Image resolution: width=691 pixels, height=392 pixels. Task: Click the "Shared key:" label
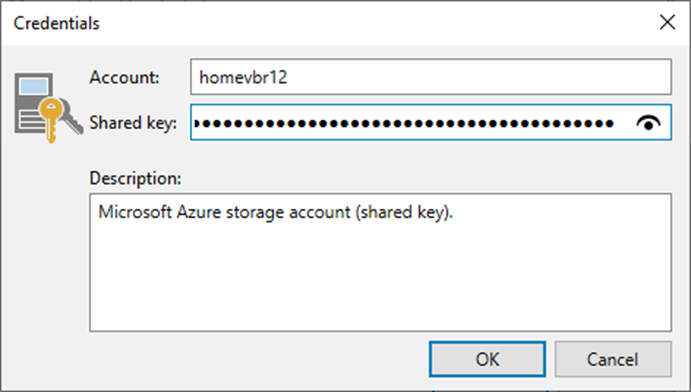coord(133,123)
